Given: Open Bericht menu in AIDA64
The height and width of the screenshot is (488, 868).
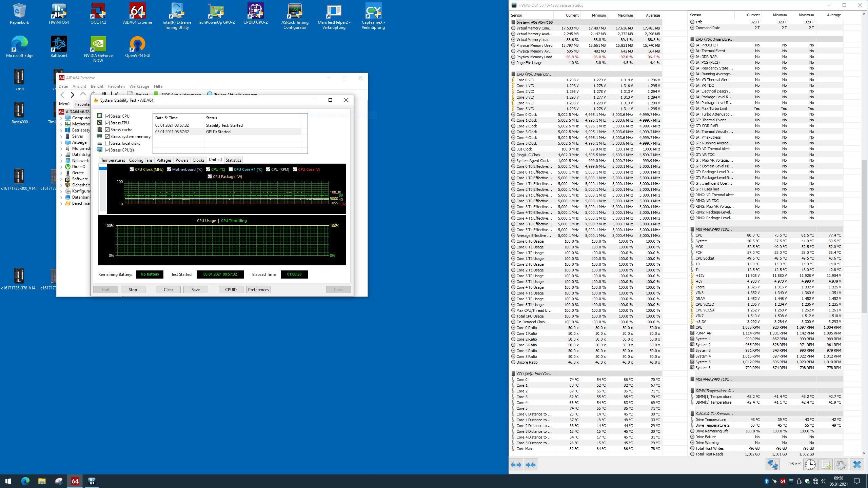Looking at the screenshot, I should click(x=97, y=86).
